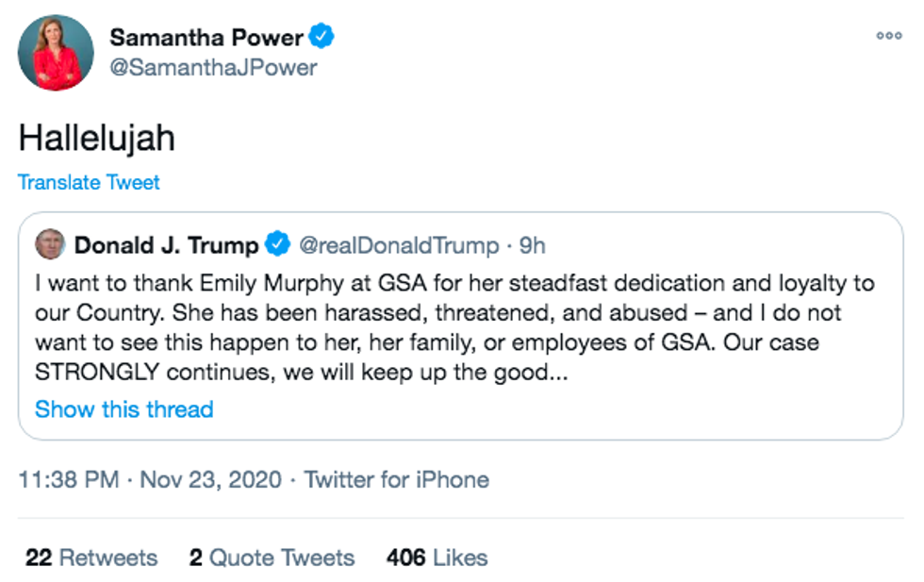Viewport: 924px width, 582px height.
Task: Click the Twitter for iPhone source label
Action: [396, 479]
